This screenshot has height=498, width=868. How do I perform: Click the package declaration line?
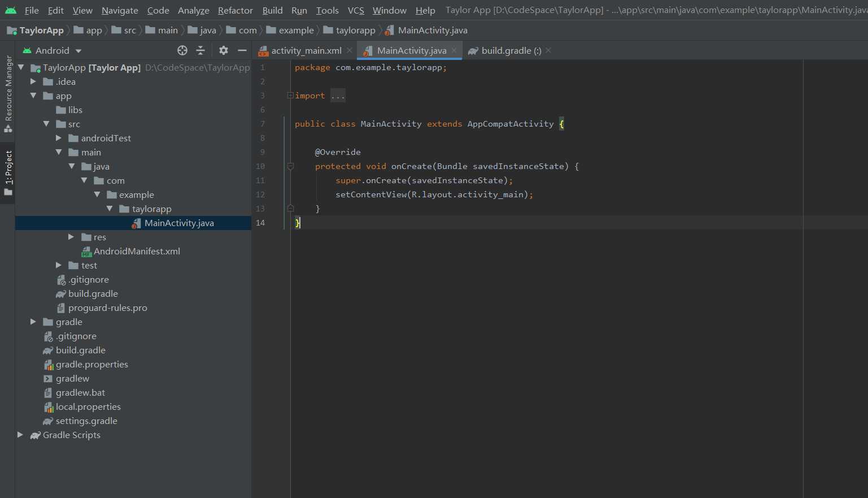click(370, 67)
